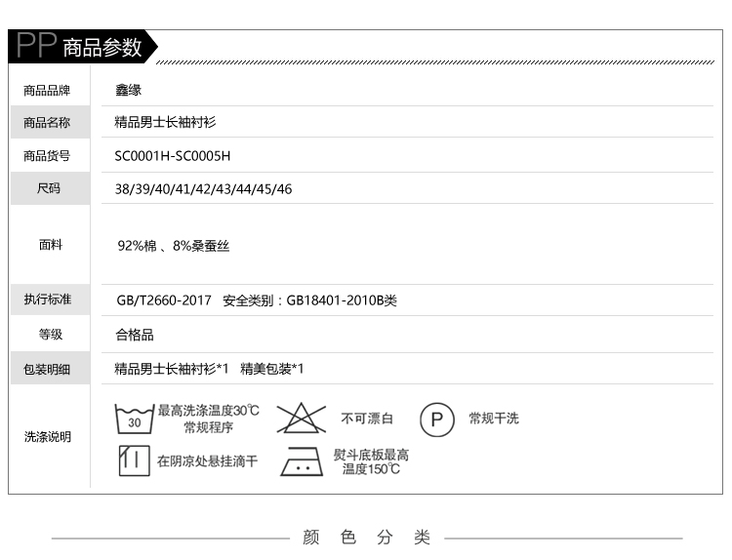Screen dimensions: 732x560
Task: Click the text 在阴凉处悬挂滴干
Action: 207,461
